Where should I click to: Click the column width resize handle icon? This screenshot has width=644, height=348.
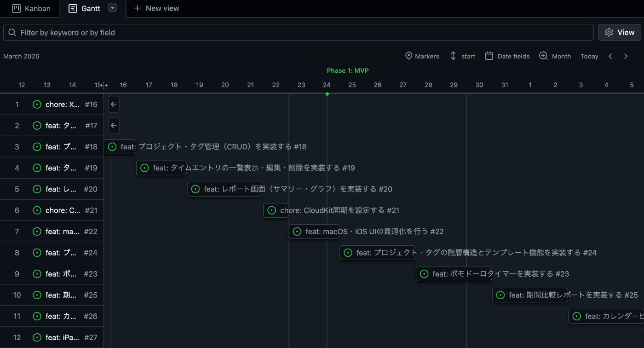point(103,85)
